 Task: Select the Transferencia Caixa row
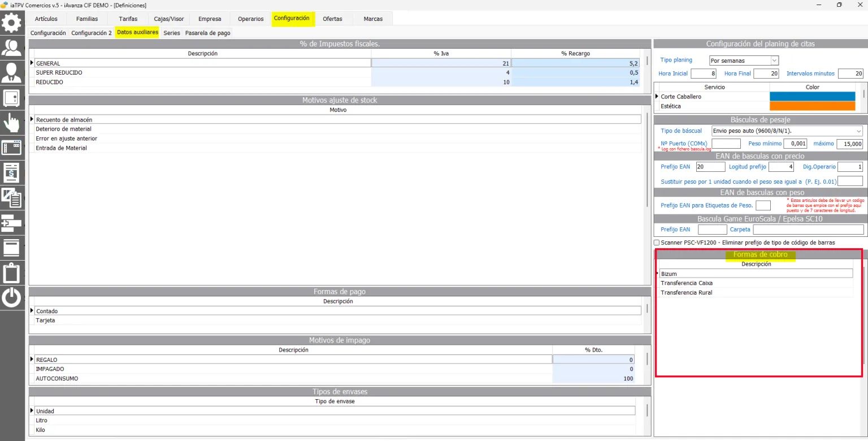(x=756, y=283)
